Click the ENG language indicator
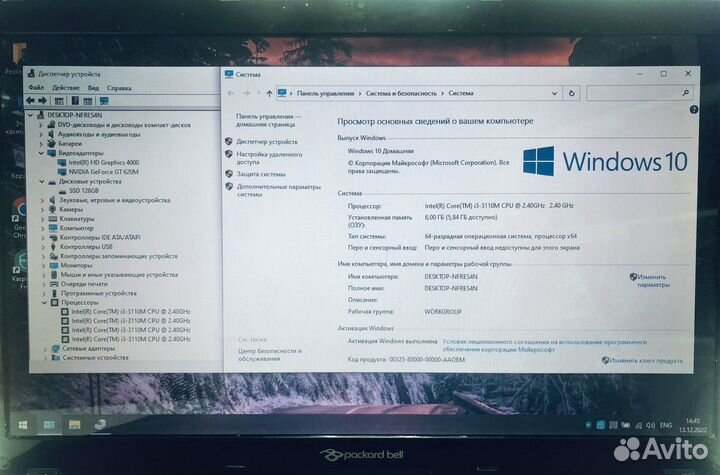The image size is (720, 475). pyautogui.click(x=665, y=425)
